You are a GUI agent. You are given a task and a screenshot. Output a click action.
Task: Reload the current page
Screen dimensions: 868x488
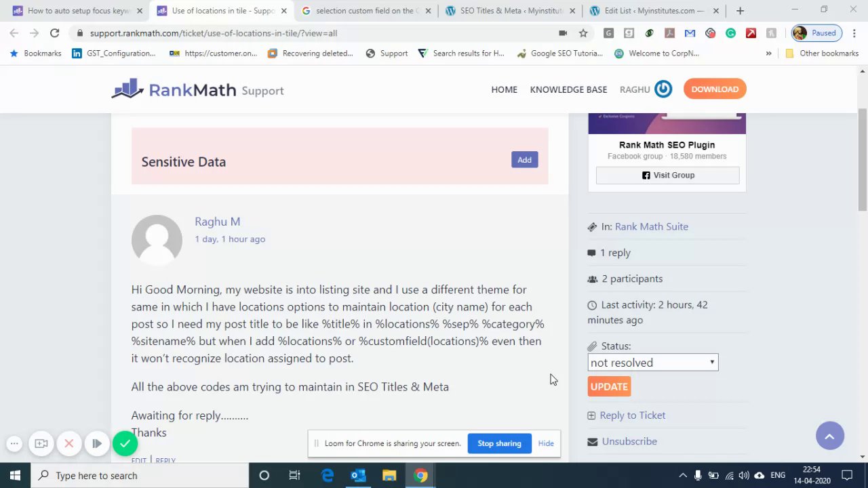click(54, 33)
